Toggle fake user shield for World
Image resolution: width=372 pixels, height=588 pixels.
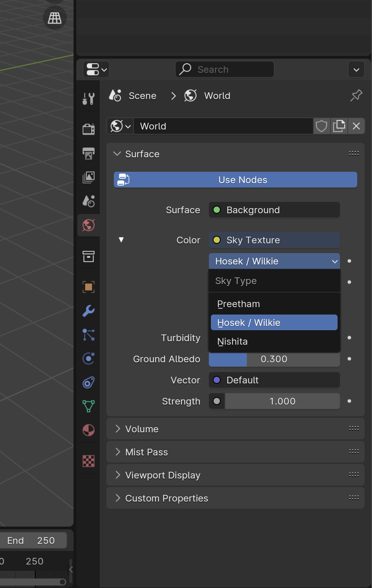[321, 126]
